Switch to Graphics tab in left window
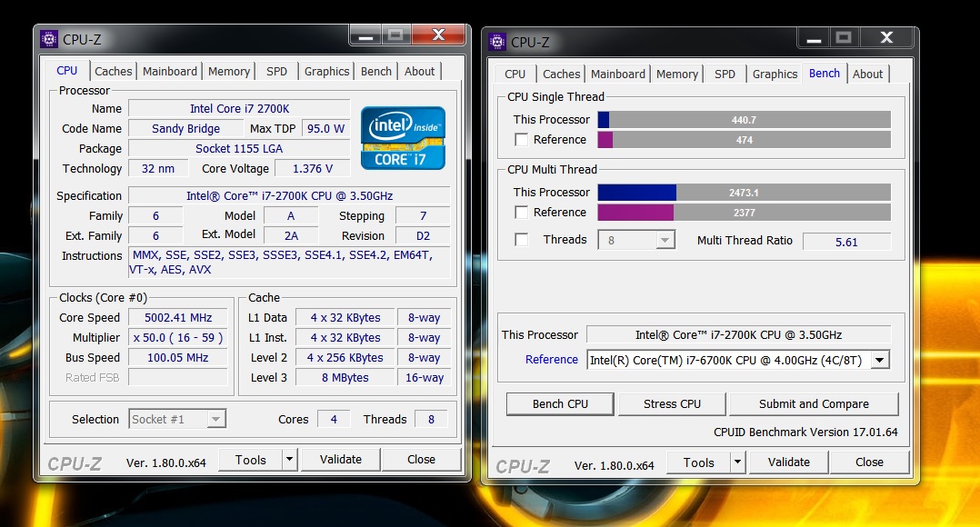 coord(326,71)
